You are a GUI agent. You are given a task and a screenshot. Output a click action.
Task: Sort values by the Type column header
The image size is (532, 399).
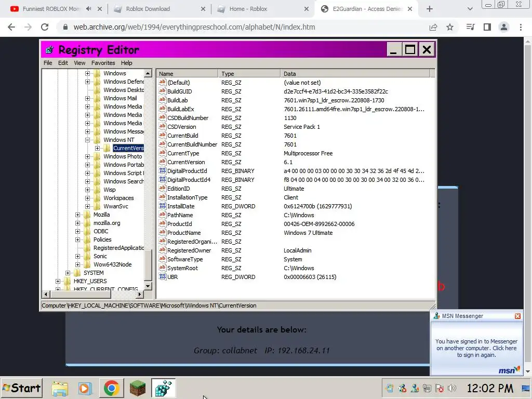tap(249, 74)
